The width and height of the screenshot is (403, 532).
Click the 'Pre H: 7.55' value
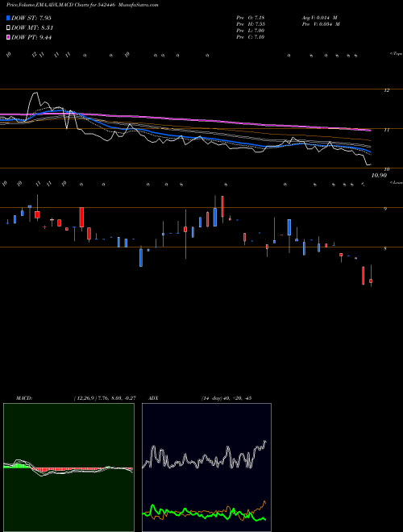point(251,24)
